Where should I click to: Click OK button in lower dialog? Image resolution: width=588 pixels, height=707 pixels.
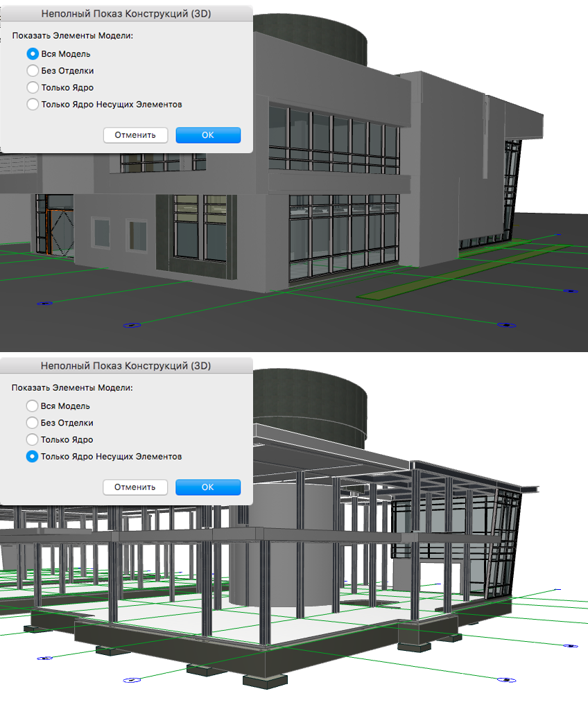(208, 487)
